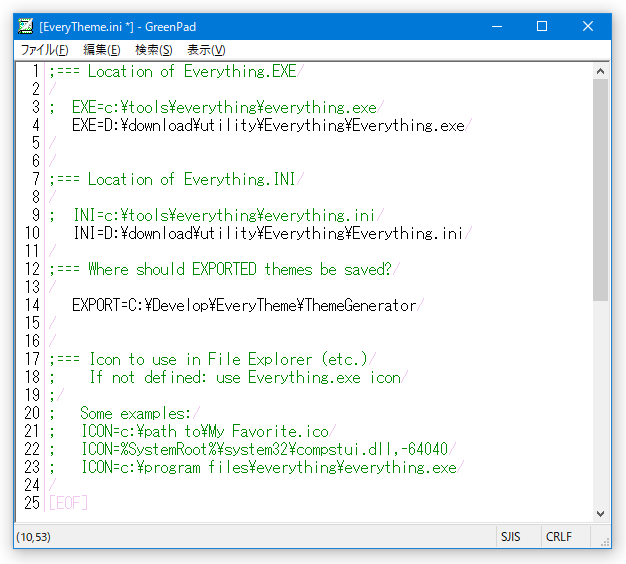Click the scrollbar down arrow

coord(600,514)
